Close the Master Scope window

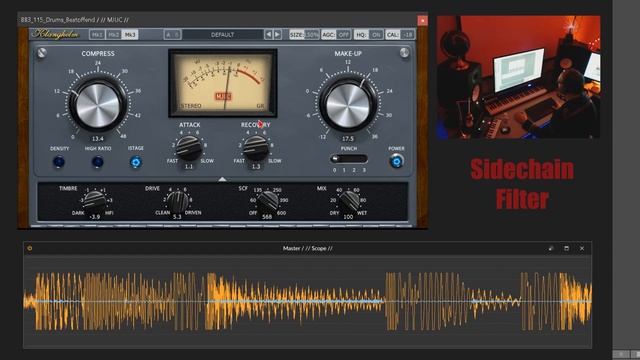coord(582,248)
